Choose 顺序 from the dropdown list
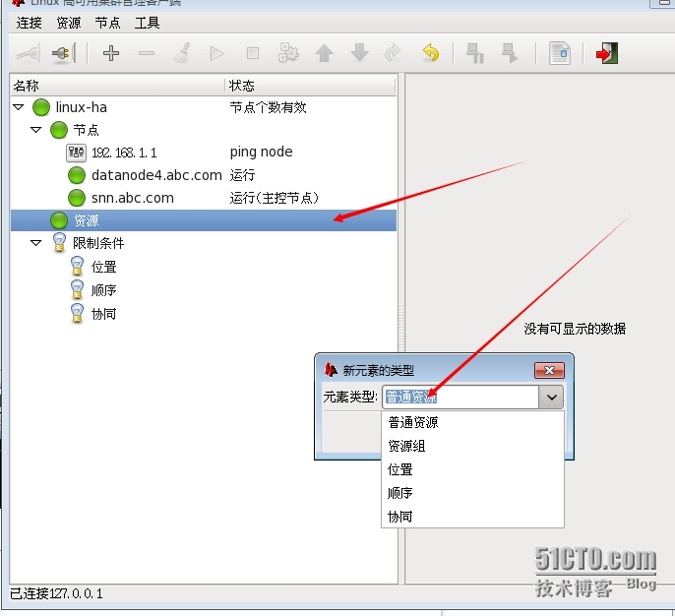This screenshot has height=616, width=675. pyautogui.click(x=472, y=493)
